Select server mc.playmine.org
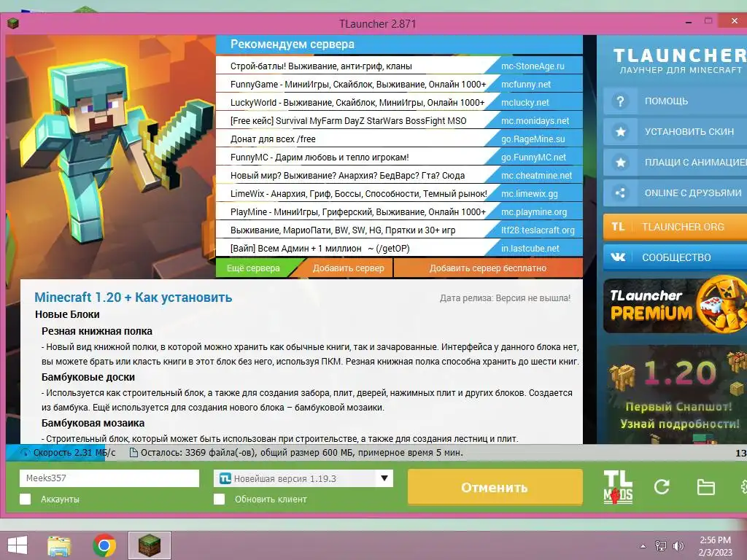The image size is (747, 560). [x=533, y=212]
